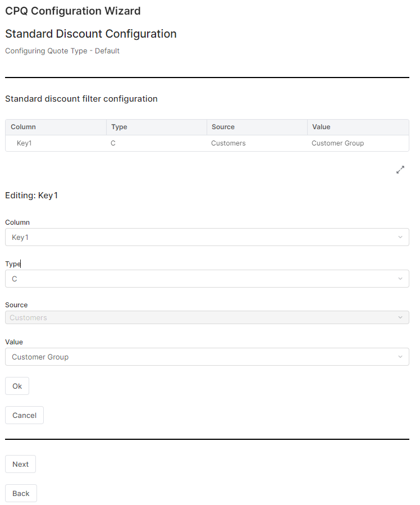Go Back to previous wizard step
Viewport: 420px width, 505px height.
pos(21,493)
